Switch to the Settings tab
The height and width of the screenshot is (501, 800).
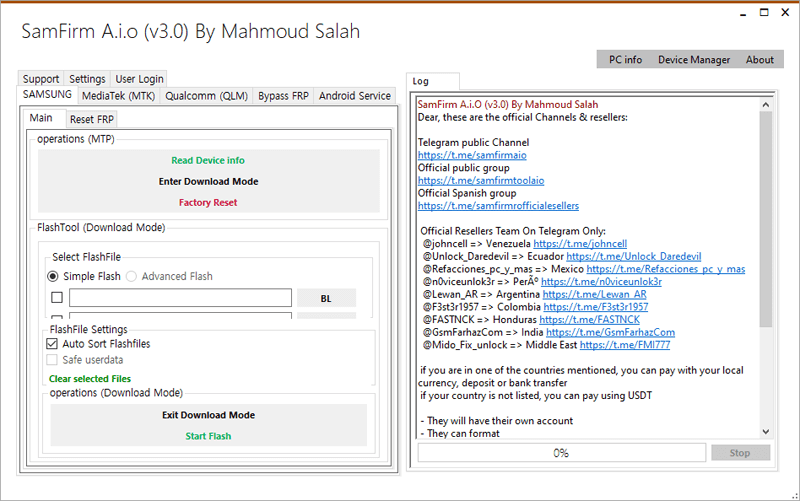87,79
